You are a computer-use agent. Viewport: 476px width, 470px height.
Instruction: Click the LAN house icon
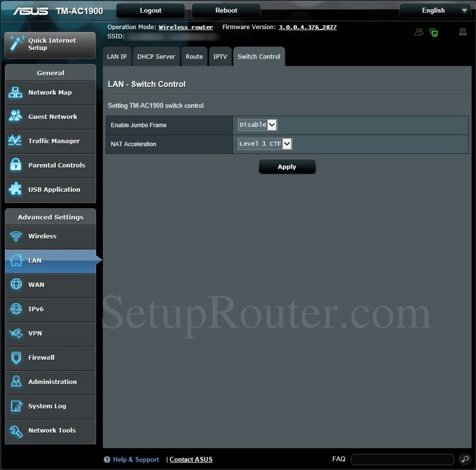click(16, 260)
